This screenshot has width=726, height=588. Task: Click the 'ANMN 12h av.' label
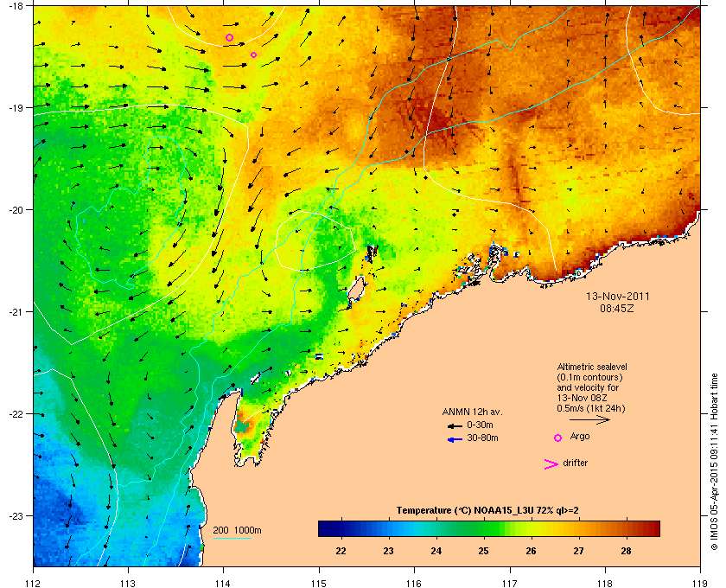(x=472, y=412)
